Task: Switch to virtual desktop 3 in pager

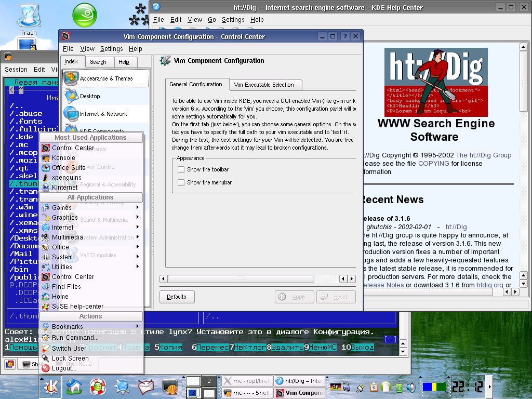Action: 193,393
